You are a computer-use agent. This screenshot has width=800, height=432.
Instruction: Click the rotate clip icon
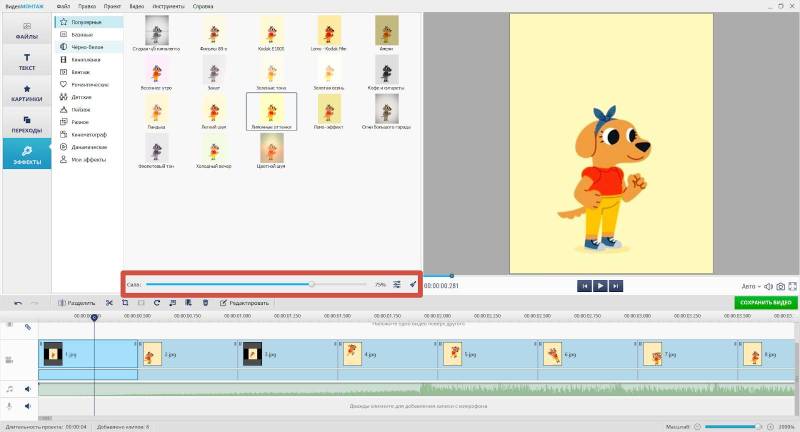pos(157,303)
